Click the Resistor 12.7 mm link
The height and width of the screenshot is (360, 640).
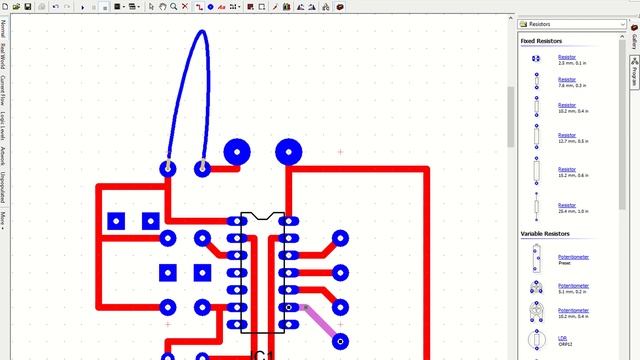(x=567, y=135)
